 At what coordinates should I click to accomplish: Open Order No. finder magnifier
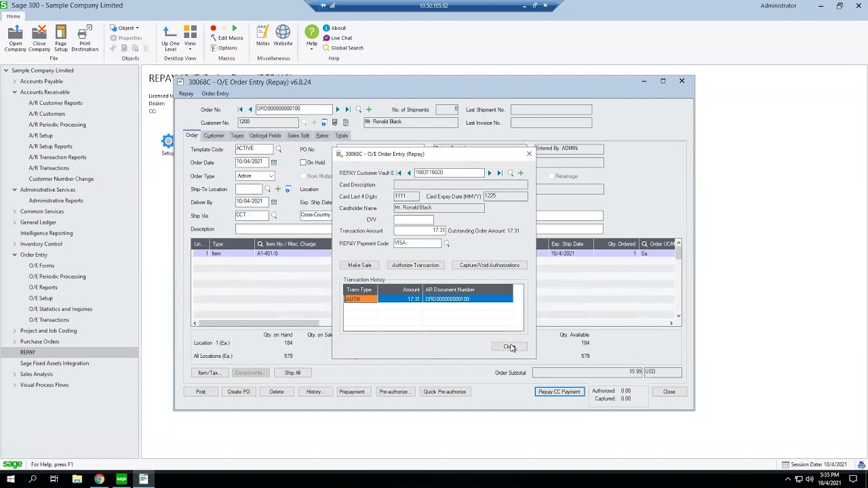click(359, 109)
